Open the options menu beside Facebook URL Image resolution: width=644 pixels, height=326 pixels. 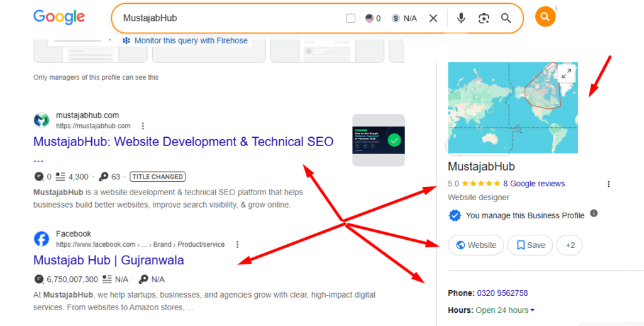[237, 244]
